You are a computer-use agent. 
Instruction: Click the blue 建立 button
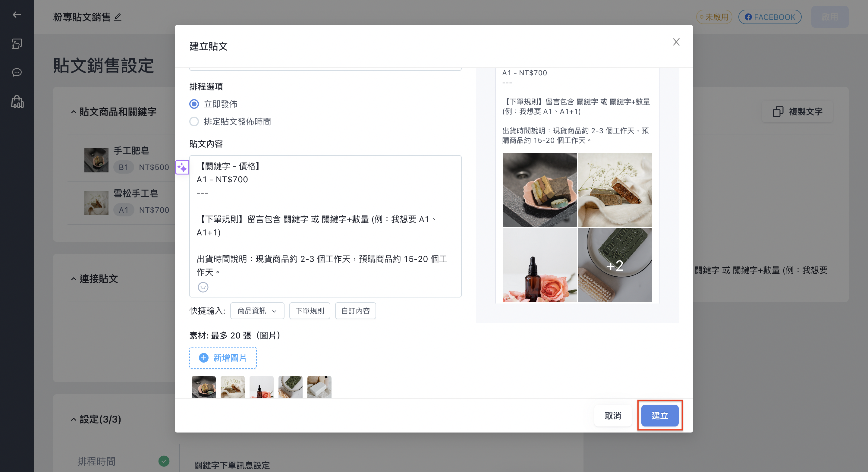tap(659, 415)
